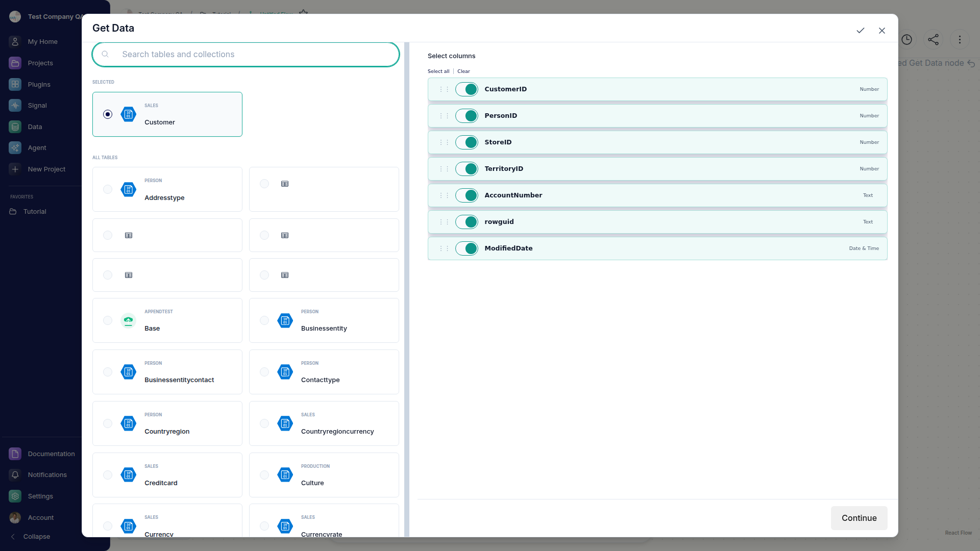Click drag handle for PersonID column
The width and height of the screenshot is (980, 551).
click(x=444, y=116)
